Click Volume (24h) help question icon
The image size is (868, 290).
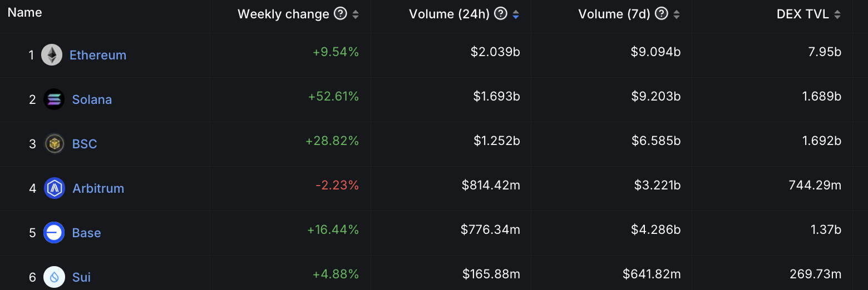(x=500, y=14)
